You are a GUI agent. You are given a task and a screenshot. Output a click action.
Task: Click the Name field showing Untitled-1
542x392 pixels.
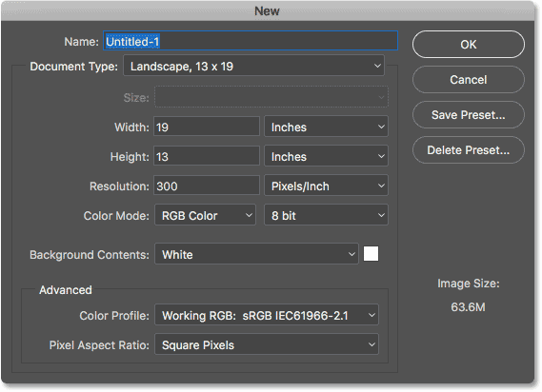251,42
